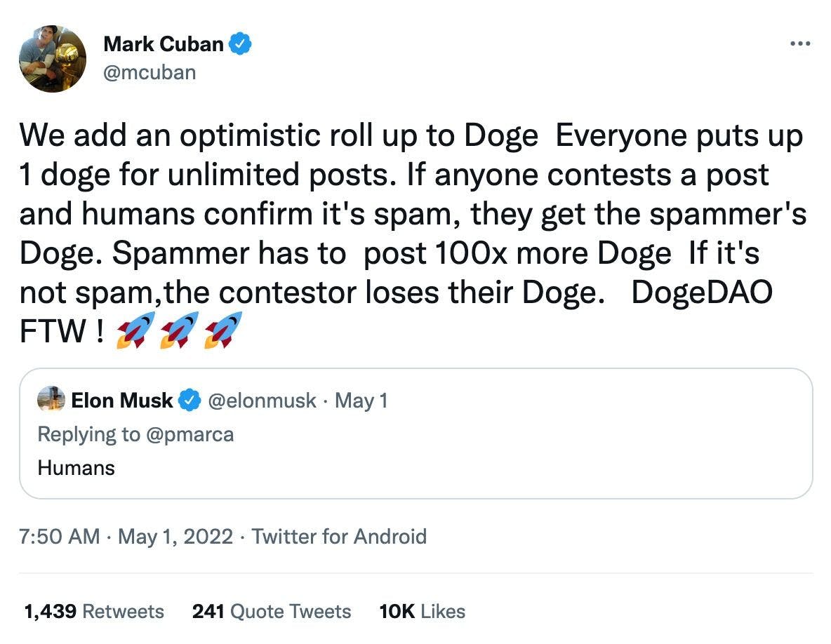Click the "DogeDAO" word in the tweet

point(701,293)
